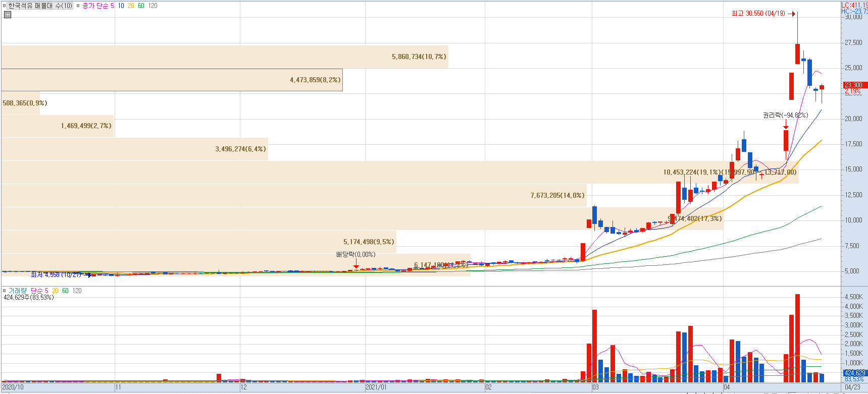This screenshot has width=868, height=394.
Task: Click the volume 단순 5 average label
Action: tap(39, 291)
